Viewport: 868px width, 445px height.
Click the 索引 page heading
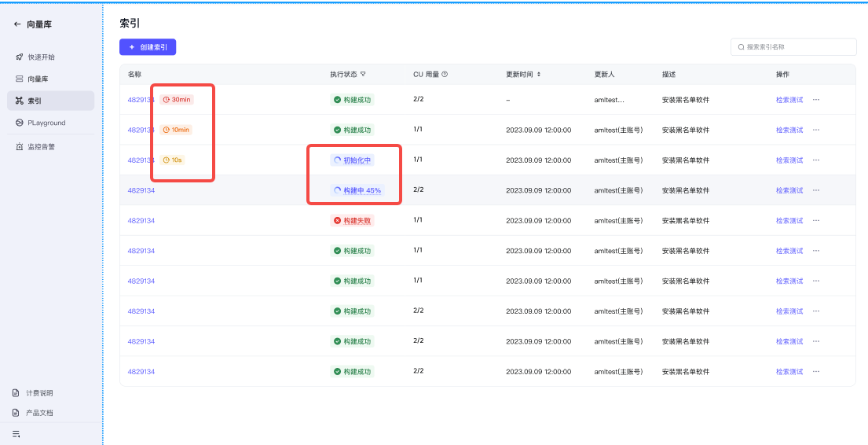[x=130, y=24]
